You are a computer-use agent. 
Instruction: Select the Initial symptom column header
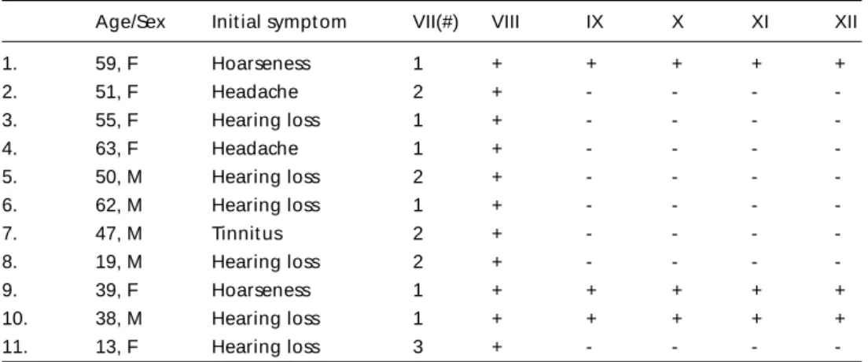pos(279,23)
